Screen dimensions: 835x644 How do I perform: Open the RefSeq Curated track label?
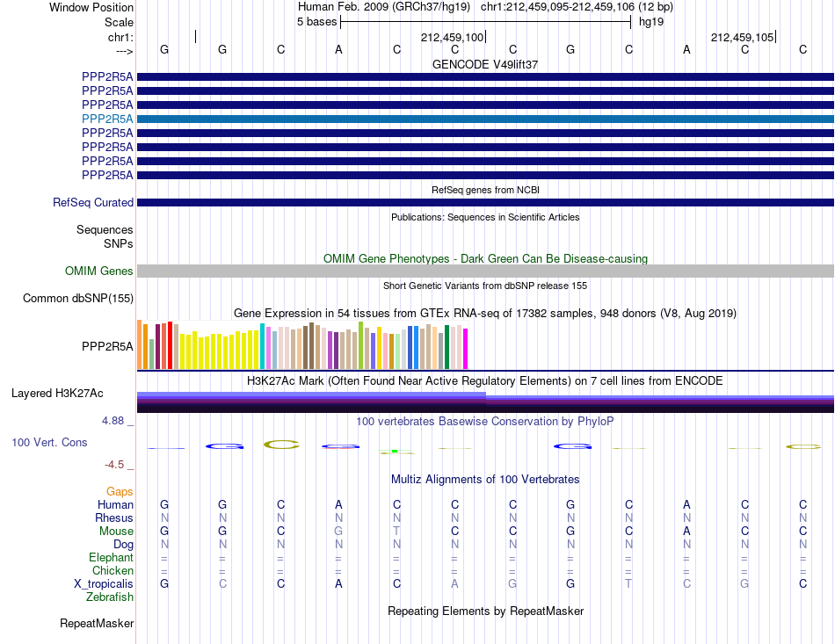click(x=93, y=203)
